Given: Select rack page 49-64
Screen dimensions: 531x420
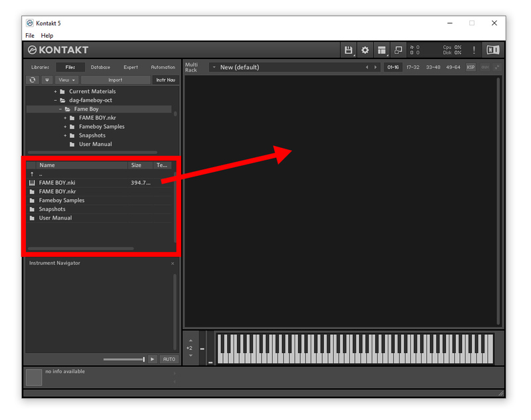Looking at the screenshot, I should [x=453, y=68].
